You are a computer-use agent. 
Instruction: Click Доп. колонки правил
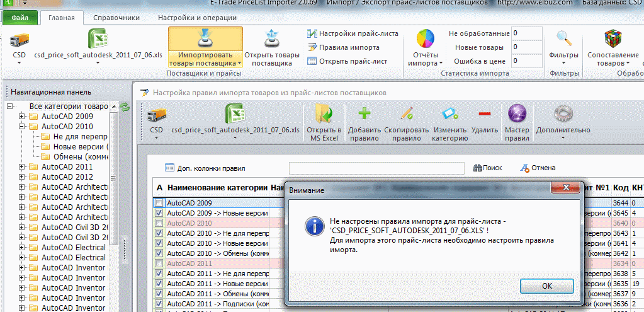point(205,168)
